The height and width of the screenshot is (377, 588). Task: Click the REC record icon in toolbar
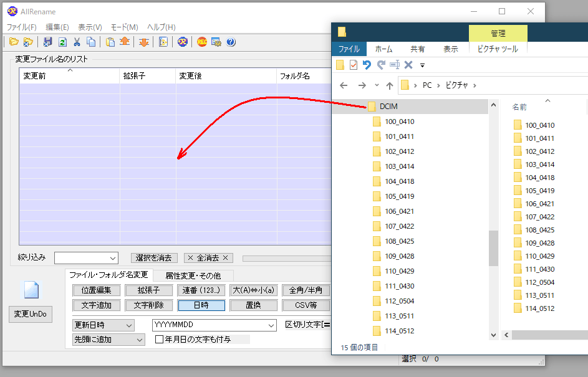(201, 42)
